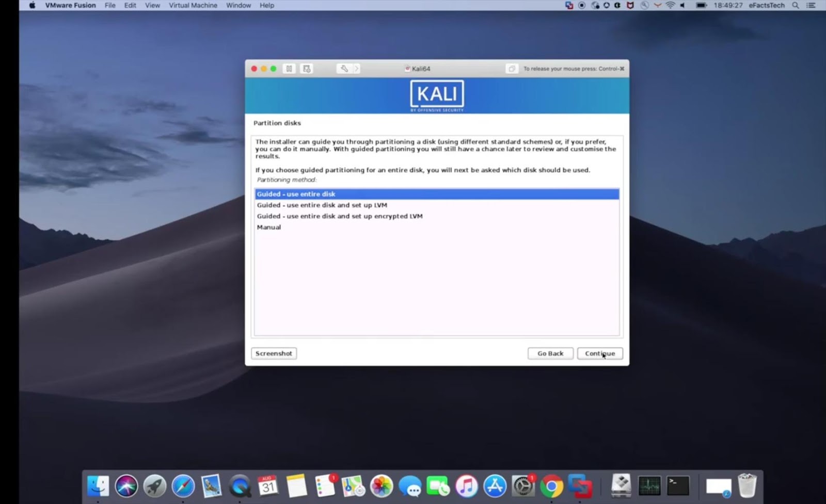Open Spotlight search in the menu bar
Image resolution: width=826 pixels, height=504 pixels.
point(796,5)
